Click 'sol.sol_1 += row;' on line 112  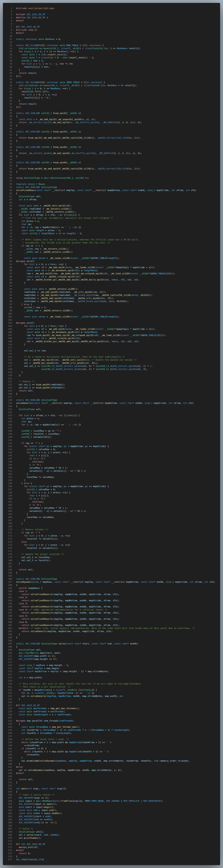coord(35,351)
